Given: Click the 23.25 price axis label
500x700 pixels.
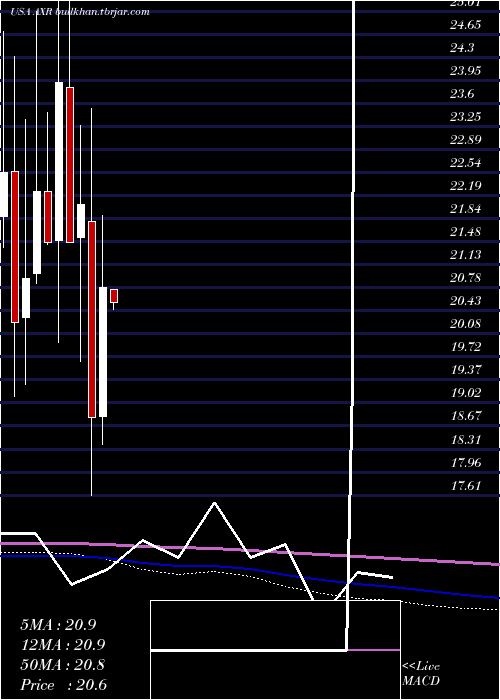Looking at the screenshot, I should click(x=466, y=117).
